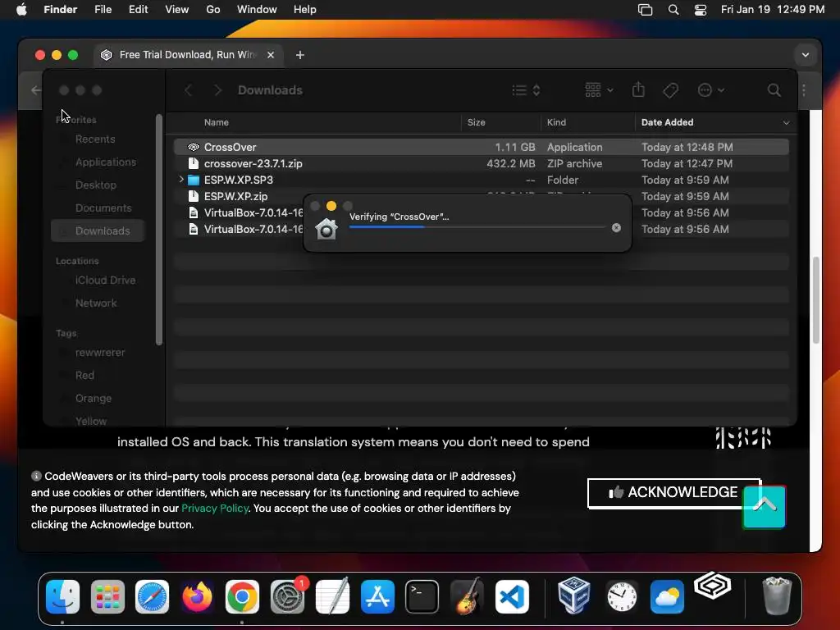
Task: Open Spotlight search in menu bar
Action: 673,10
